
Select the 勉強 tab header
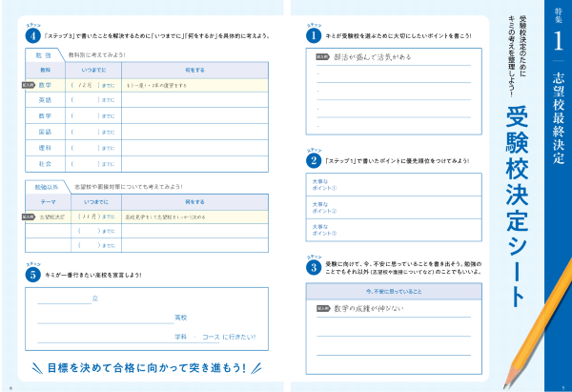click(42, 54)
